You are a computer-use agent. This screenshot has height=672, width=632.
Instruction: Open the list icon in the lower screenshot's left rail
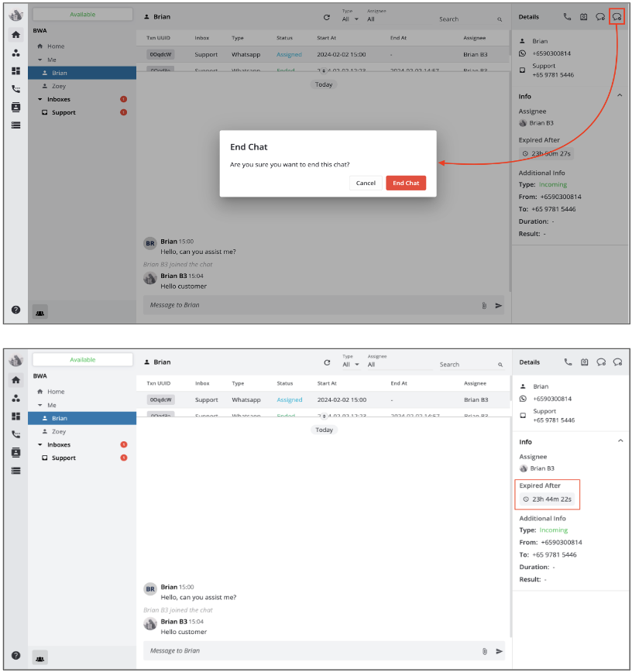click(15, 471)
